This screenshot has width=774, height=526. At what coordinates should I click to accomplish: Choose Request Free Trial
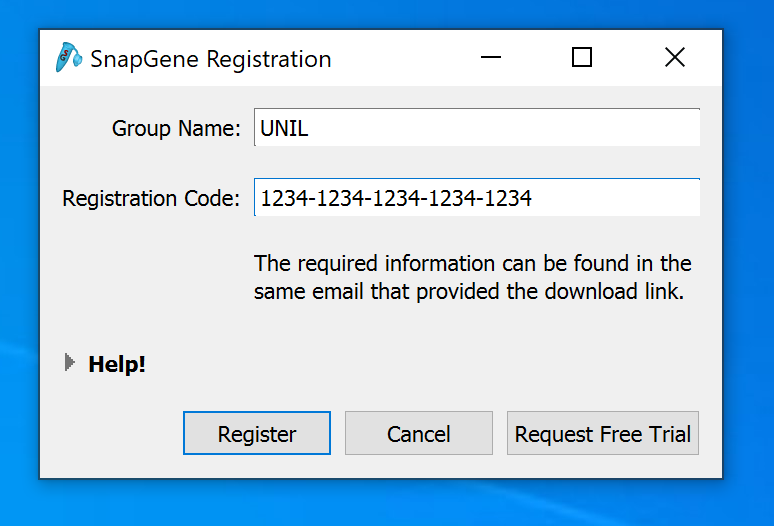pos(602,434)
